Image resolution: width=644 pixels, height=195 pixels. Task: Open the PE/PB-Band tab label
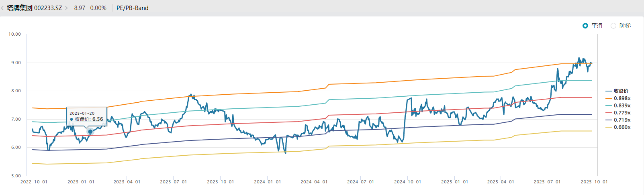click(132, 8)
